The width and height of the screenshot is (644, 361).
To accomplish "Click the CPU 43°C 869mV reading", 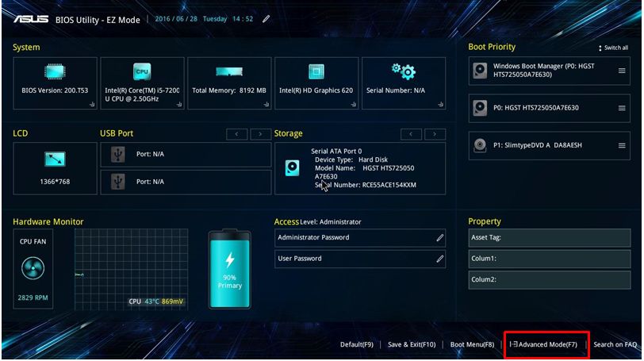I will [155, 301].
